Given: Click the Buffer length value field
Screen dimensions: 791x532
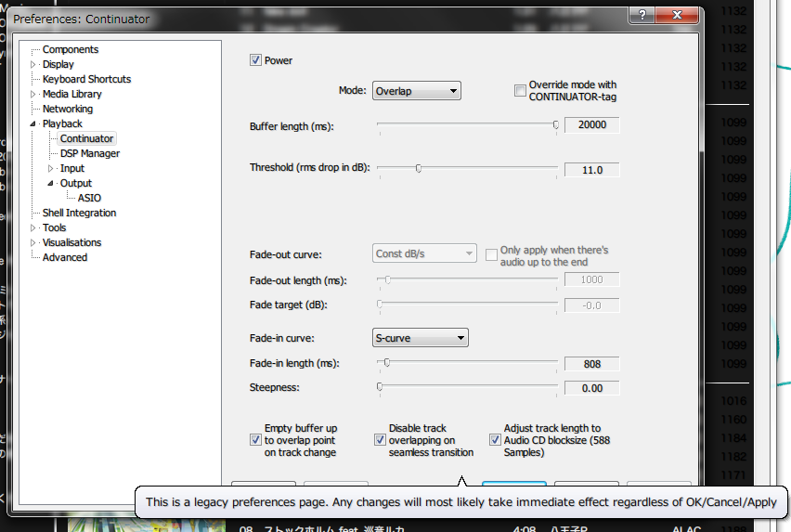Looking at the screenshot, I should click(591, 125).
